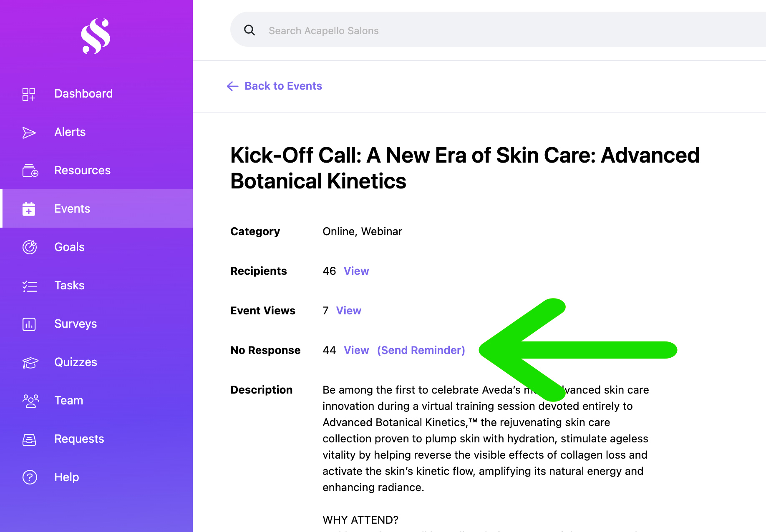Image resolution: width=766 pixels, height=532 pixels.
Task: Click the search magnifier icon
Action: tap(249, 30)
